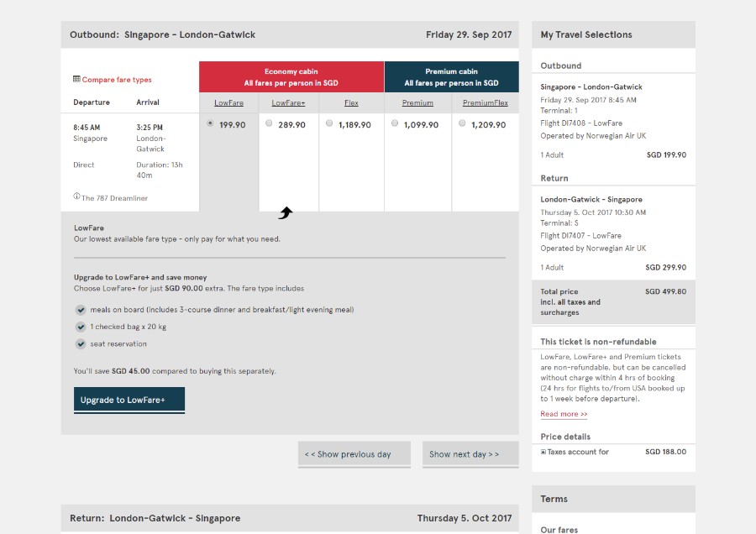Image resolution: width=756 pixels, height=534 pixels.
Task: Click the 787 Dreamliner info icon
Action: (x=76, y=196)
